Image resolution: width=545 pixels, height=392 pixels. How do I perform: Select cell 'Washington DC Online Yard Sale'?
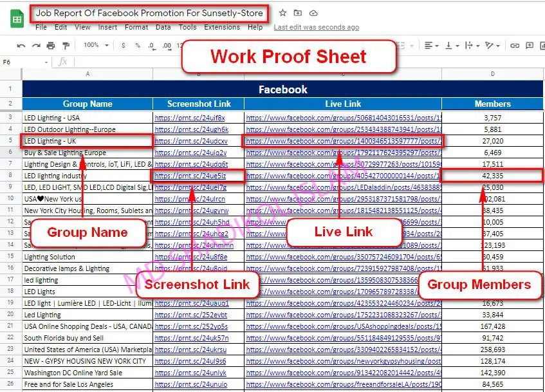[88, 373]
